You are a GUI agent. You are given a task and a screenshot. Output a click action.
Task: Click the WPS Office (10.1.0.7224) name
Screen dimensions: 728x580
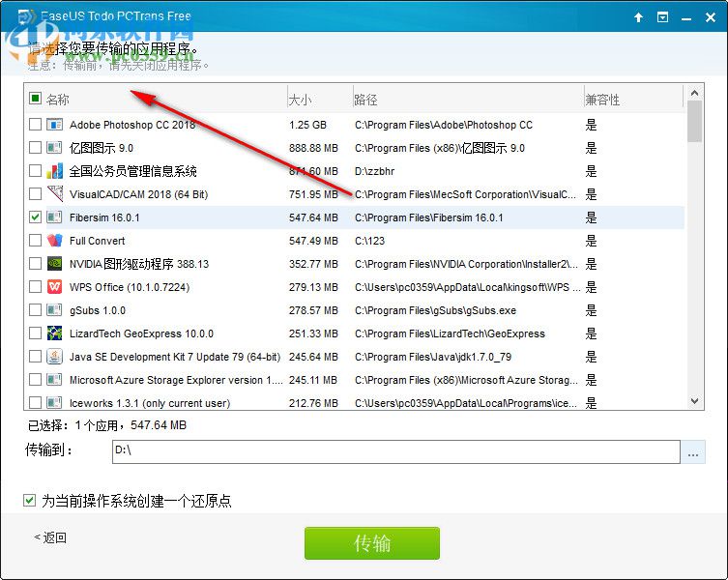coord(130,287)
